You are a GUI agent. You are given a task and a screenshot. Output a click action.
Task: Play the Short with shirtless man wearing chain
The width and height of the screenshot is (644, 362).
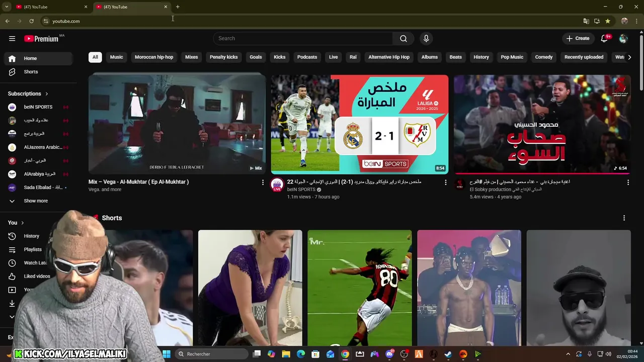(x=469, y=288)
